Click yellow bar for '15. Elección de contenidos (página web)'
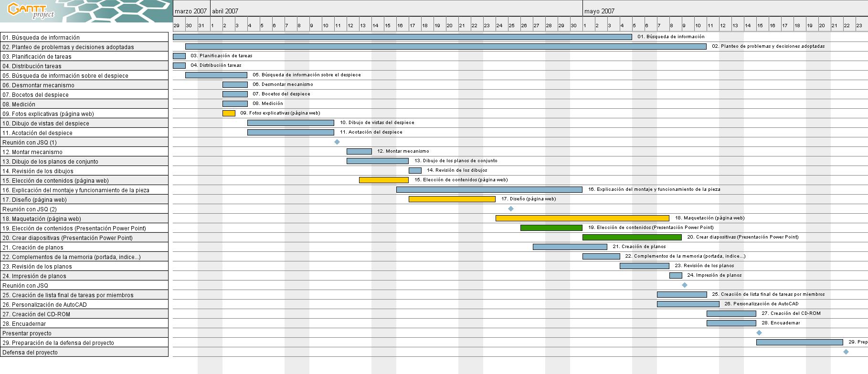The image size is (868, 374). coord(384,180)
